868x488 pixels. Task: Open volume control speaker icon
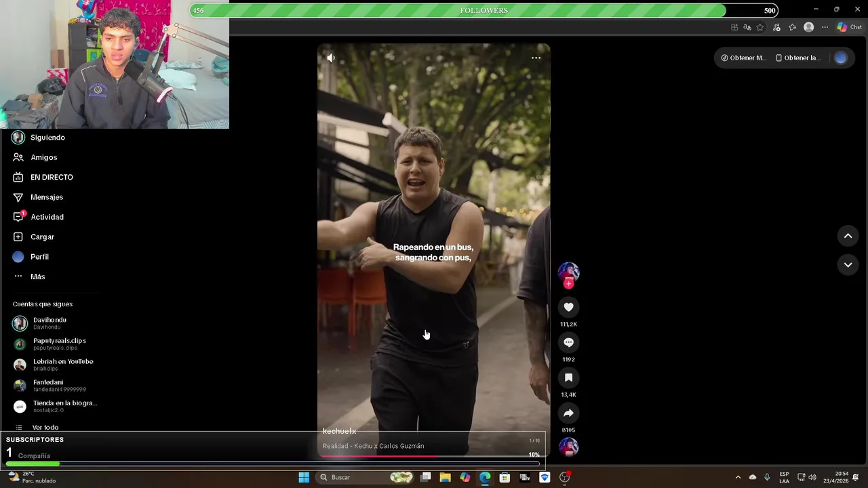(812, 477)
